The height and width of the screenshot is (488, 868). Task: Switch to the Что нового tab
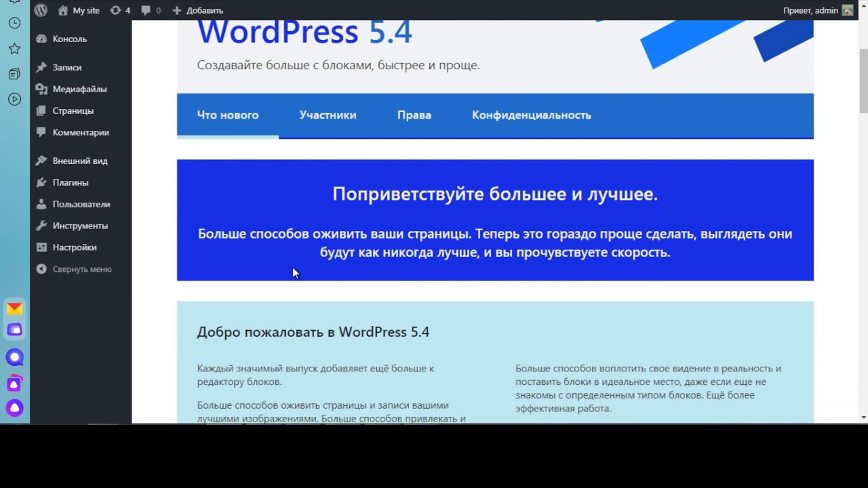point(228,116)
